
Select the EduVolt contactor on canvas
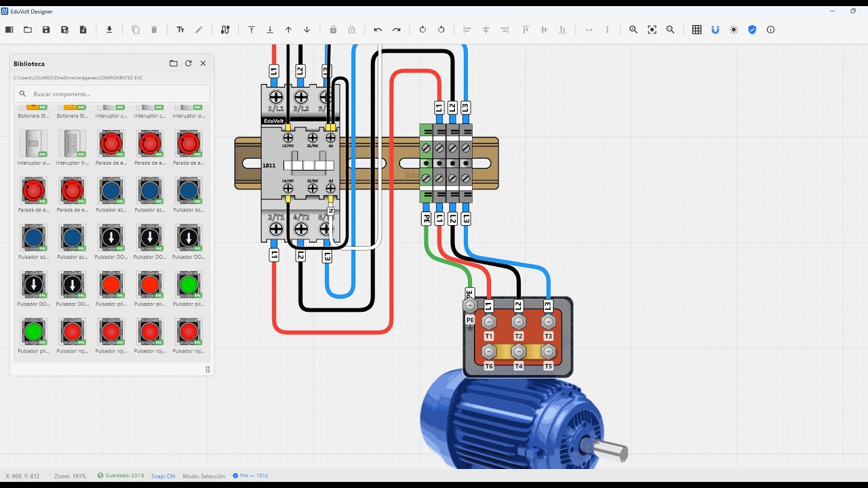(300, 164)
